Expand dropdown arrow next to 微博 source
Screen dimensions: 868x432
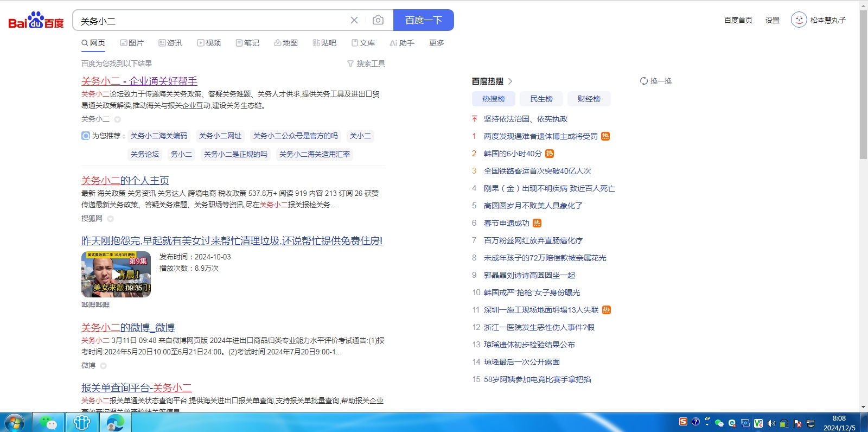coord(103,366)
